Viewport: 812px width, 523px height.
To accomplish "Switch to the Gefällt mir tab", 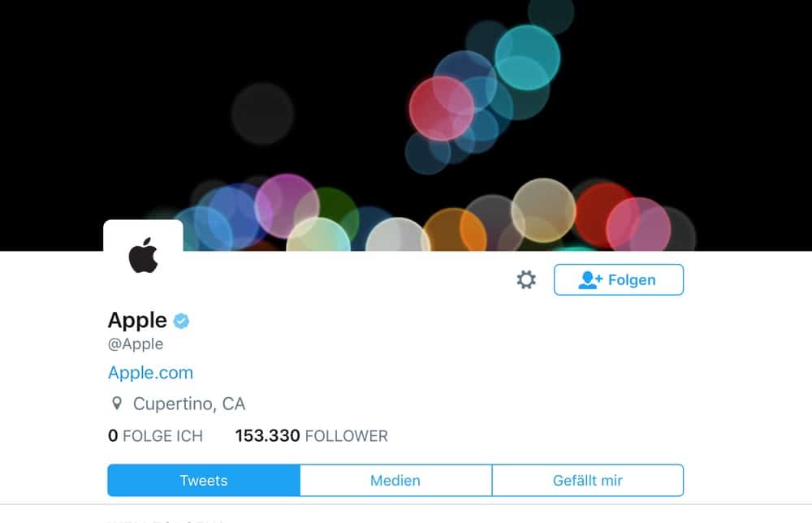I will click(x=588, y=481).
